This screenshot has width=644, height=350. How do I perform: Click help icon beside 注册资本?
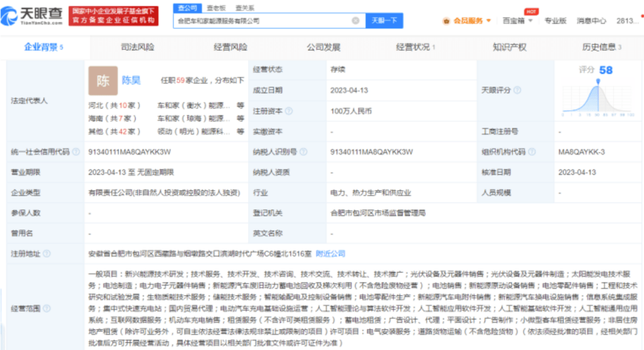[x=289, y=111]
